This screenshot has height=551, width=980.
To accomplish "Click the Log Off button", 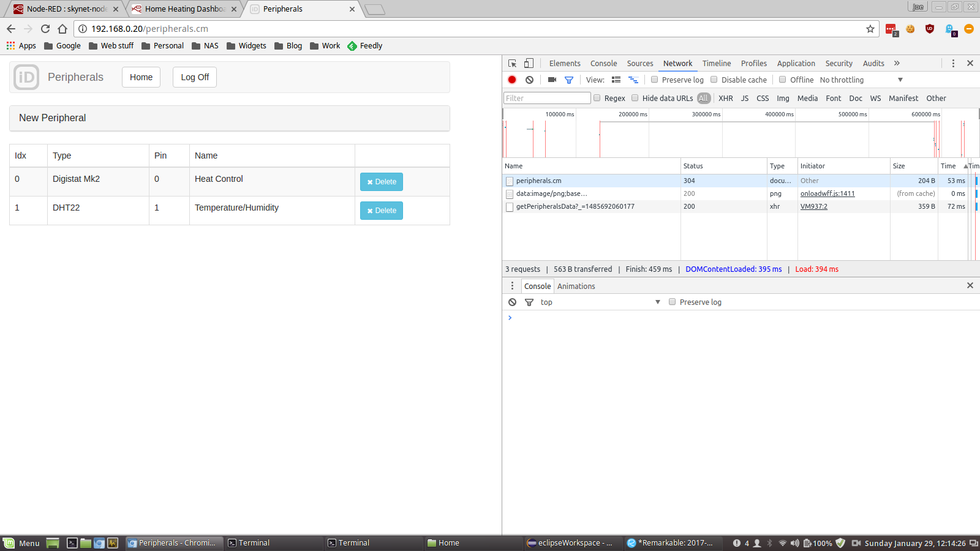I will (x=195, y=77).
